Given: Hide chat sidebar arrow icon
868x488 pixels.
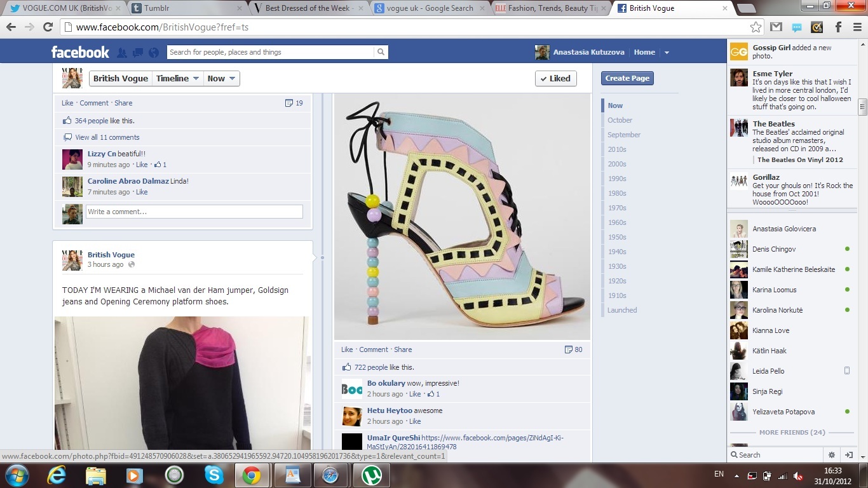Looking at the screenshot, I should click(848, 455).
